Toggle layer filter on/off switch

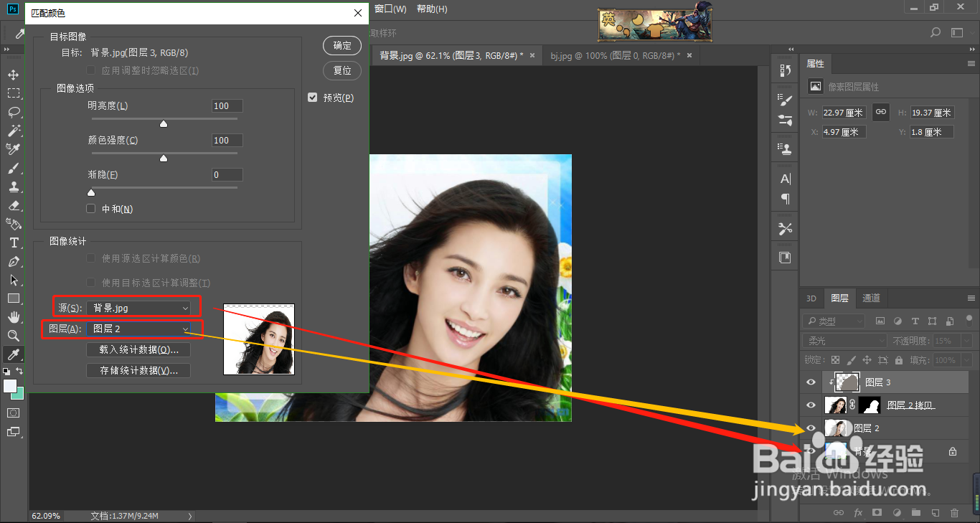pyautogui.click(x=969, y=320)
